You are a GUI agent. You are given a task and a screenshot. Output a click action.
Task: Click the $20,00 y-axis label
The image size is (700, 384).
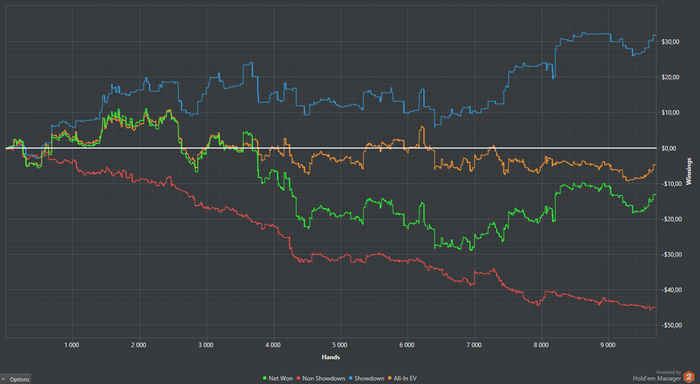(670, 77)
